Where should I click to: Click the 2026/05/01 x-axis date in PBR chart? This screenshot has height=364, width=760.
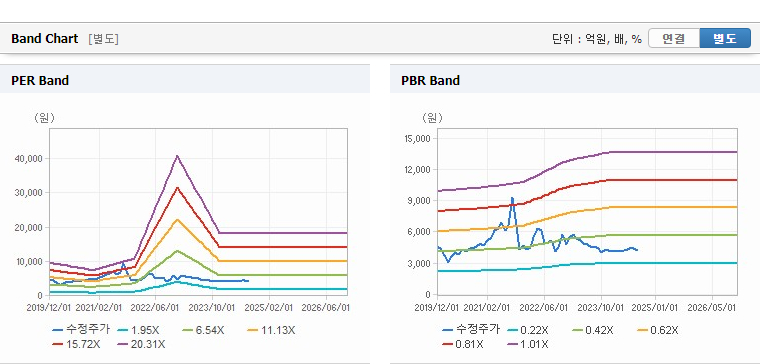(712, 307)
